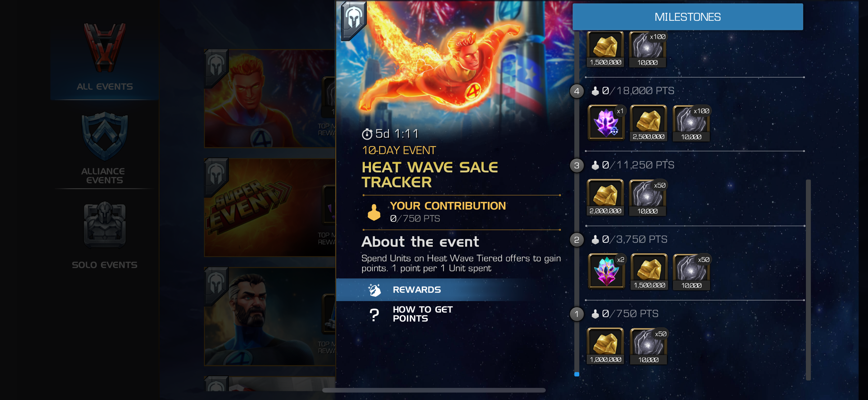Click the horizontal scrollbar at bottom

tap(434, 390)
